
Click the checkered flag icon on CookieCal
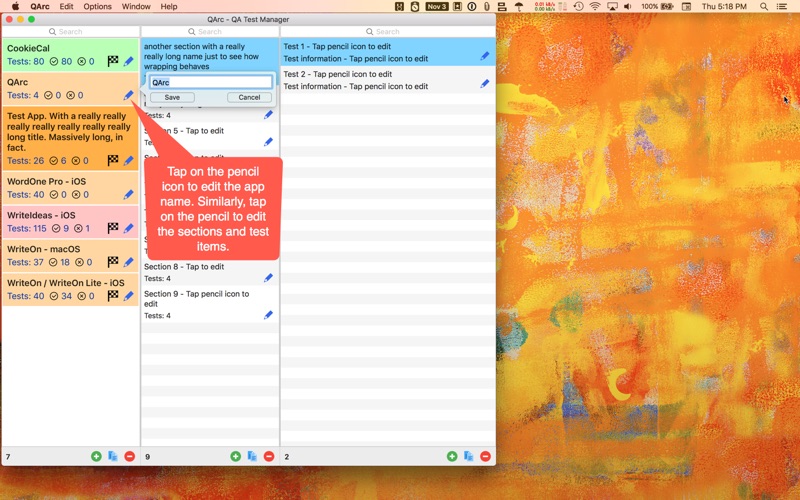tap(113, 61)
